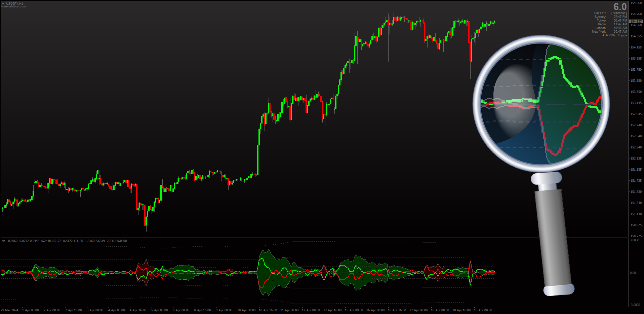The height and width of the screenshot is (314, 644).
Task: Click the current price tag 154.627
Action: (x=636, y=21)
